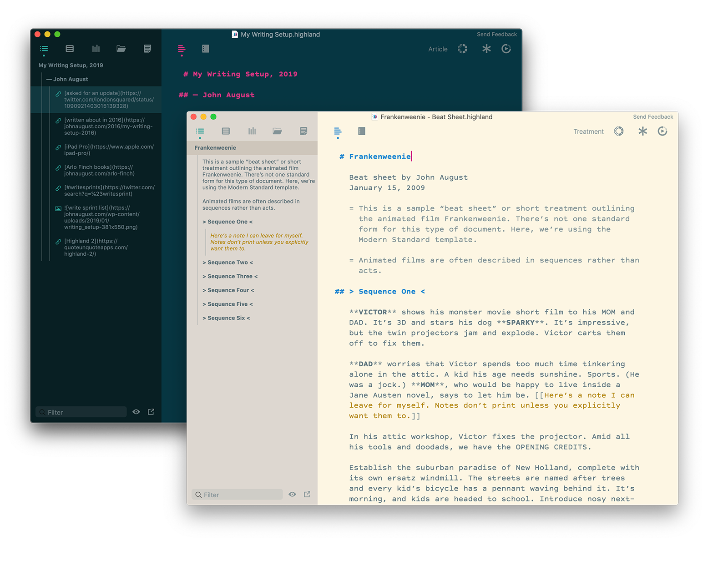Click the asterisk icon in Frankenweenie toolbar
The width and height of the screenshot is (728, 571).
coord(642,131)
